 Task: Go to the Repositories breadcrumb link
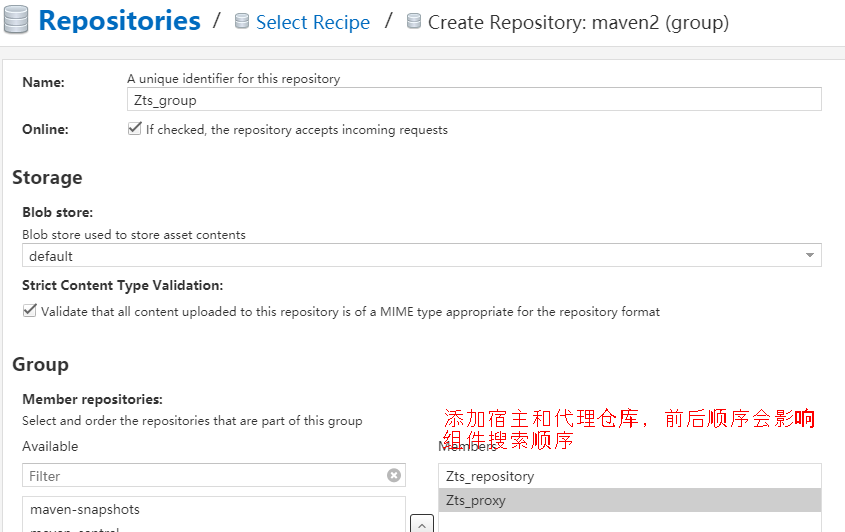[x=119, y=20]
